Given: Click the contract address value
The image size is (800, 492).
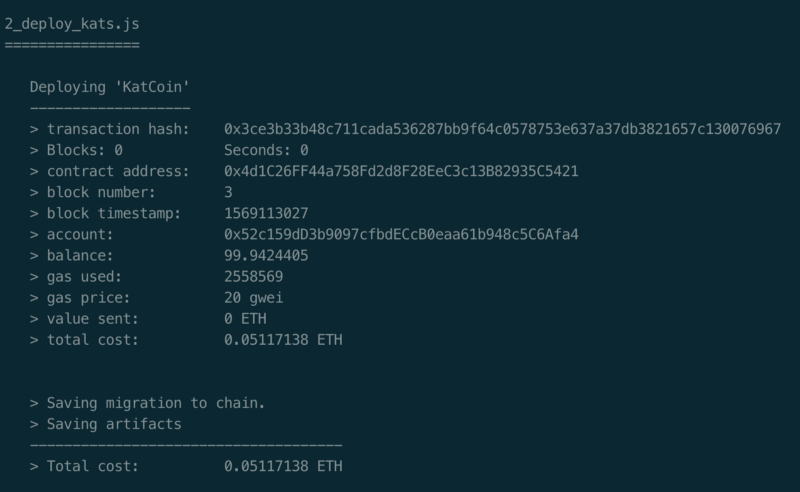Looking at the screenshot, I should tap(401, 171).
